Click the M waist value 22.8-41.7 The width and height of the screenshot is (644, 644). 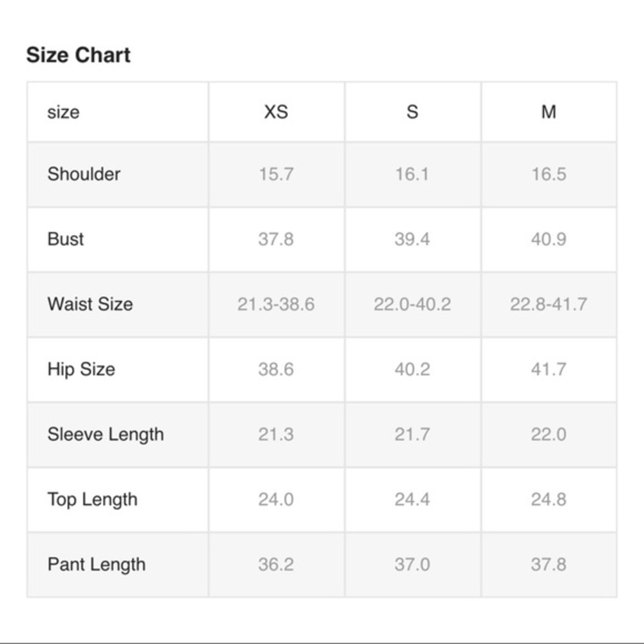point(549,305)
